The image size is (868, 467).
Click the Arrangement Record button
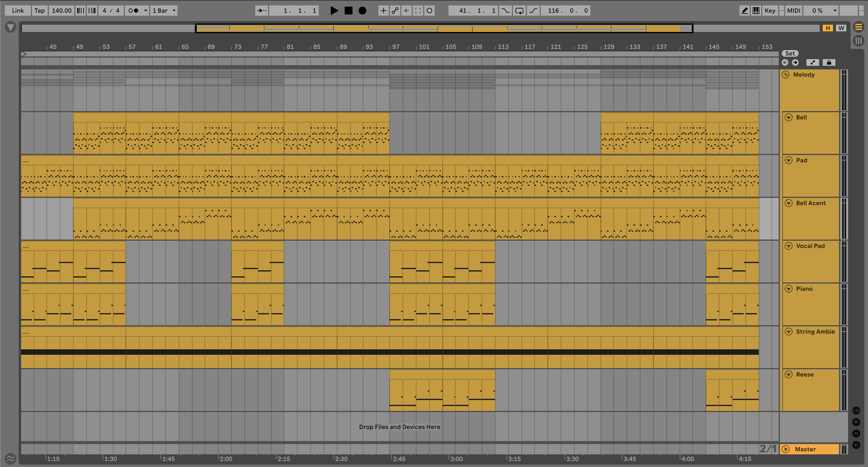click(362, 11)
